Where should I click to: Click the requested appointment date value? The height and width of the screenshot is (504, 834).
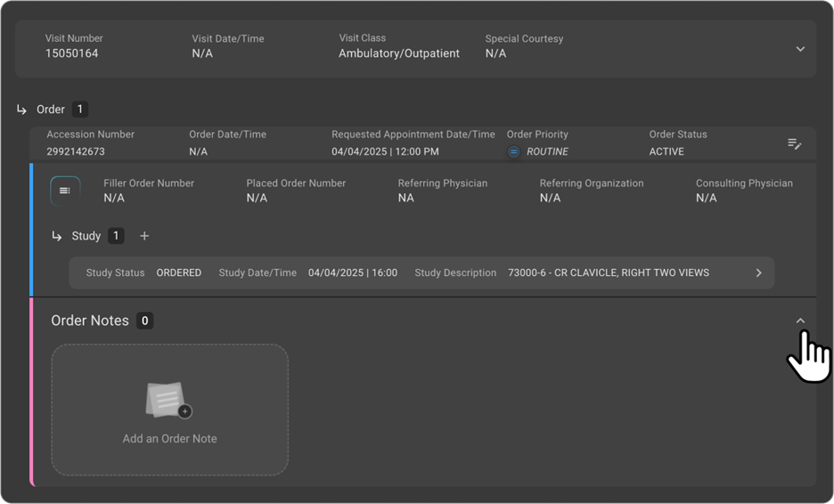tap(385, 152)
